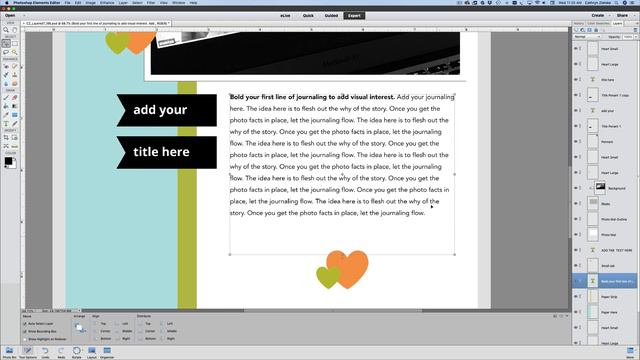
Task: Select the Custom Shape tool
Action: click(x=15, y=115)
